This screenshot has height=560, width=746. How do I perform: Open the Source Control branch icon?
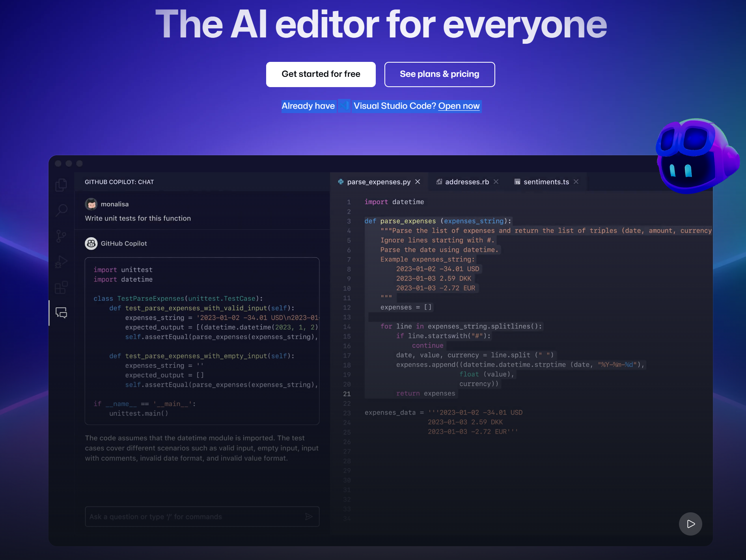(61, 236)
